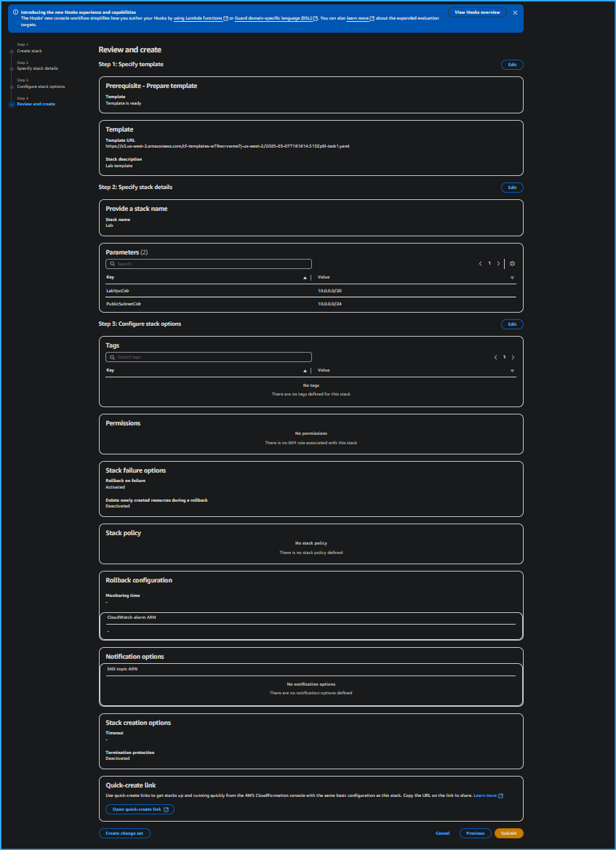Image resolution: width=616 pixels, height=850 pixels.
Task: Sort the Tags table by the Key column arrow
Action: (x=305, y=370)
